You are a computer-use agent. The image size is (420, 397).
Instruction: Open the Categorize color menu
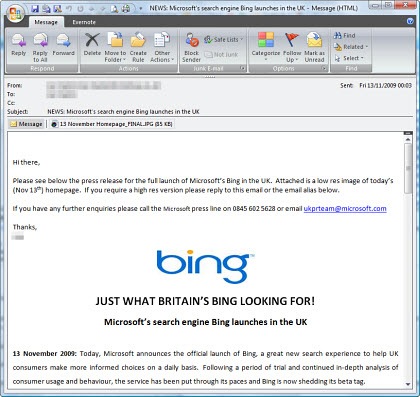point(266,47)
